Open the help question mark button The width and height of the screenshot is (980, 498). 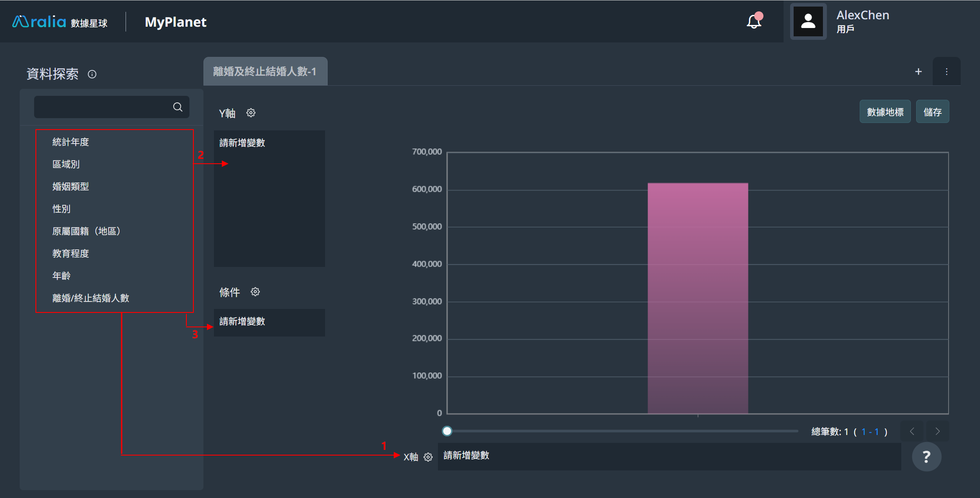pos(927,457)
